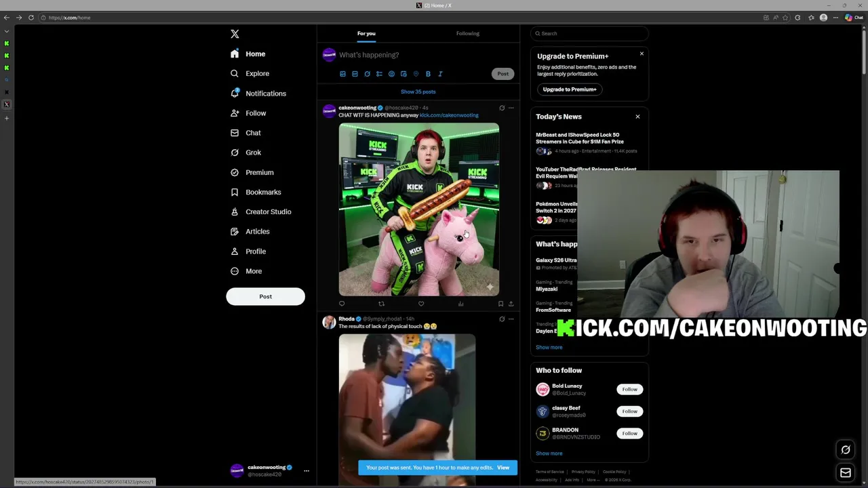Viewport: 868px width, 488px height.
Task: Open Creator Studio in the sidebar
Action: click(x=260, y=211)
